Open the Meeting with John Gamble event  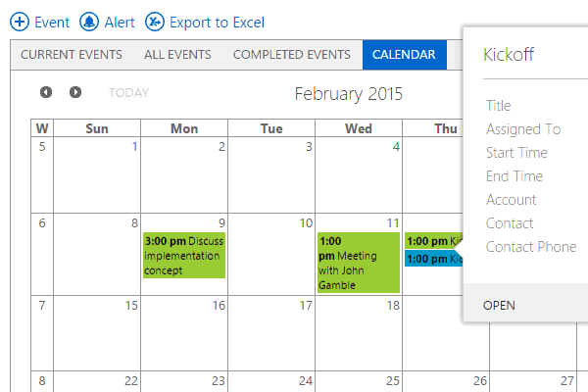(x=358, y=263)
